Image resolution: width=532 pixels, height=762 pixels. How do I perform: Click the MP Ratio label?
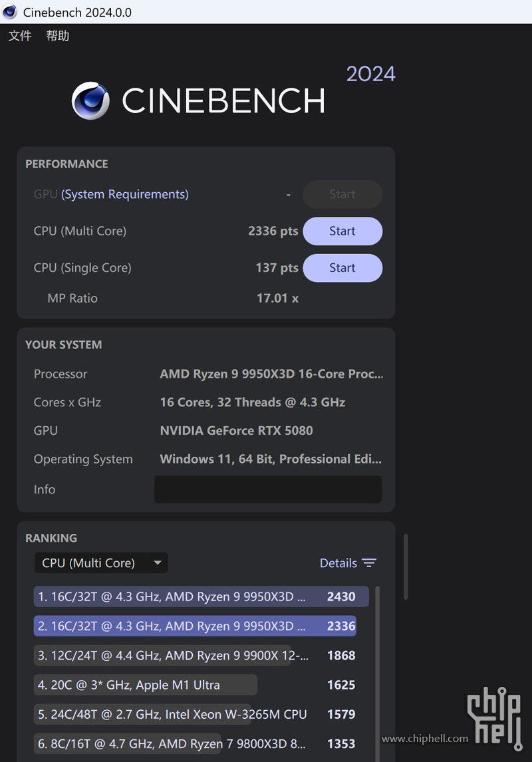point(72,298)
